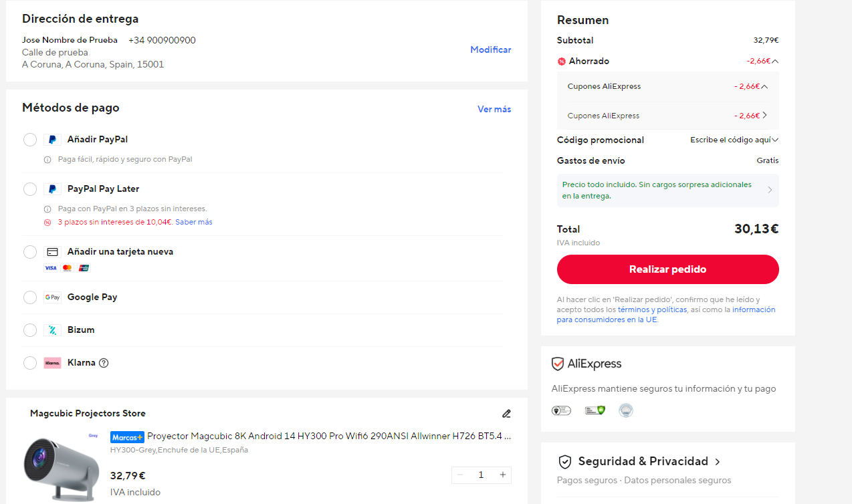Click the AliExpress shield logo icon
This screenshot has height=504, width=852.
click(558, 364)
